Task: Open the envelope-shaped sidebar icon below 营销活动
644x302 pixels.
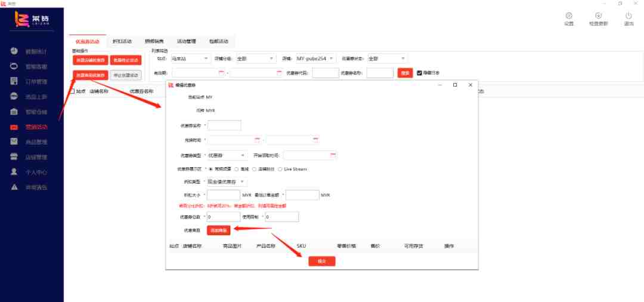Action: pyautogui.click(x=14, y=141)
